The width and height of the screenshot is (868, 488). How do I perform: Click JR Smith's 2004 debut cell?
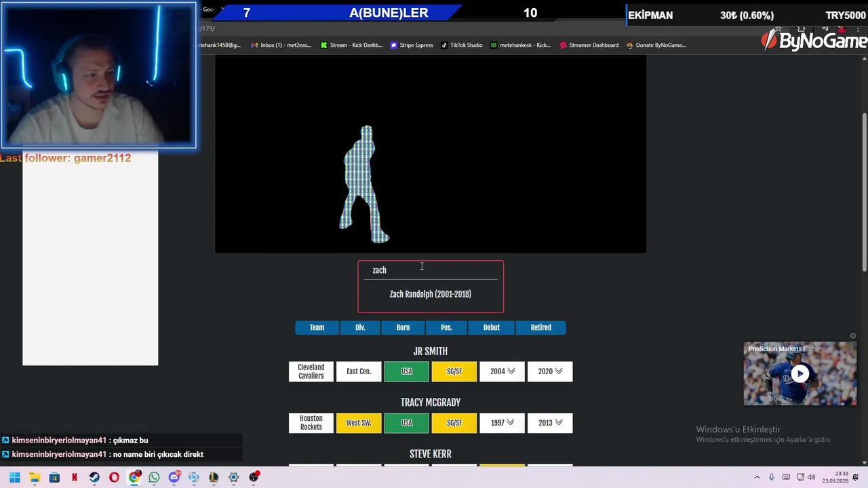point(502,371)
